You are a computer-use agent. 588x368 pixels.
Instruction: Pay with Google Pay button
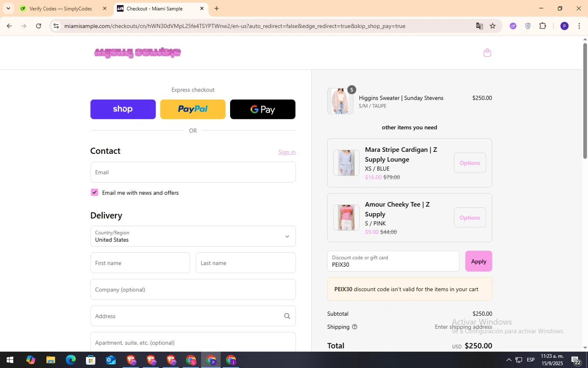pos(263,109)
